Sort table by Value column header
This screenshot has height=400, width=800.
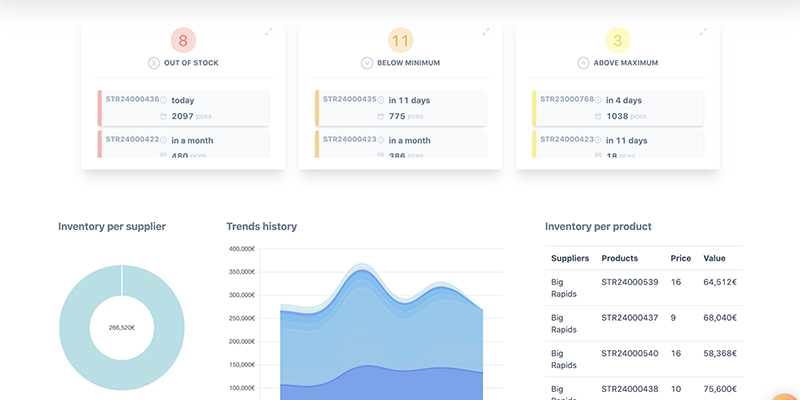714,258
